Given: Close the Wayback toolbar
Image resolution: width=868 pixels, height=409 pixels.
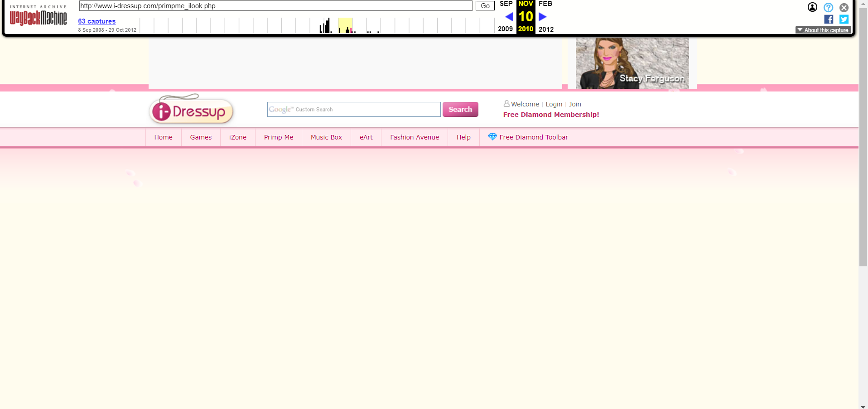Looking at the screenshot, I should tap(844, 7).
